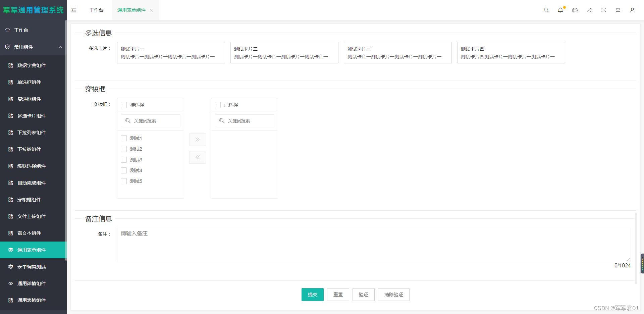644x314 pixels.
Task: Click into the 备注 textarea
Action: pos(374,245)
